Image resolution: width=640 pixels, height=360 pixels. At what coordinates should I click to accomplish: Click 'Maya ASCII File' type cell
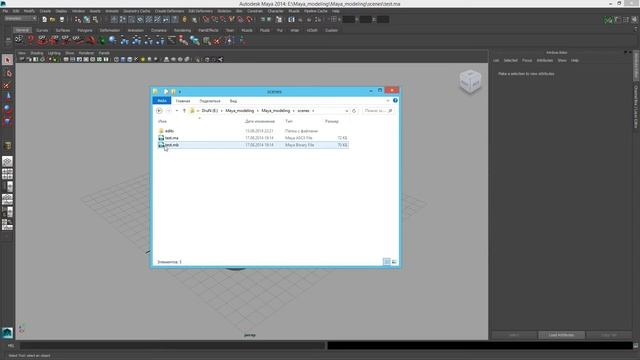point(299,138)
